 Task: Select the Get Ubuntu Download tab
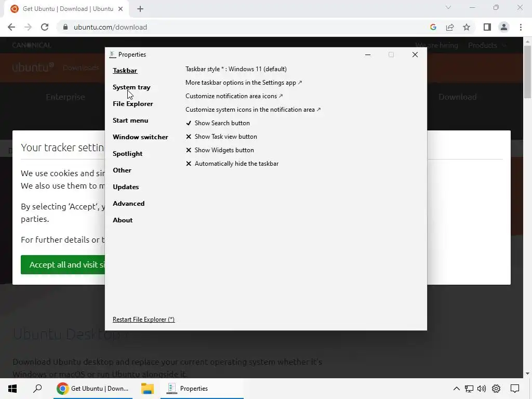66,9
